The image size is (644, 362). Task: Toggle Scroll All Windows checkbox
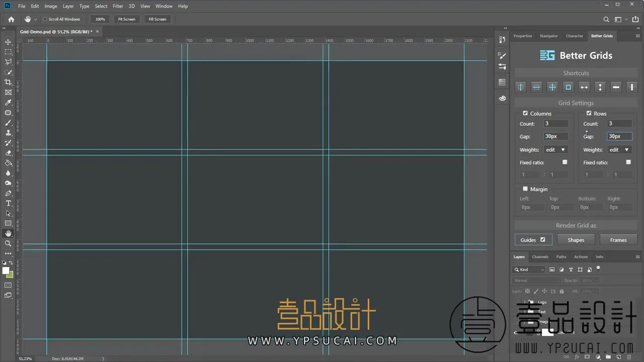45,19
